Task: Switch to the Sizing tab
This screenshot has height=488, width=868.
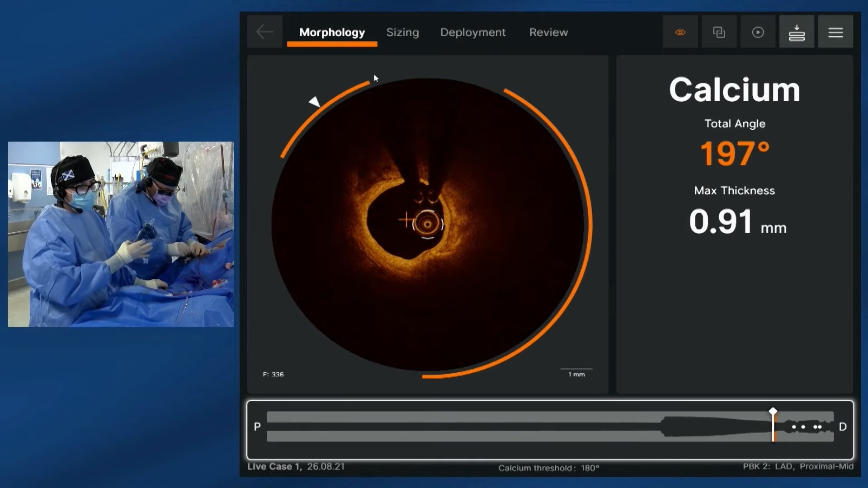Action: 402,32
